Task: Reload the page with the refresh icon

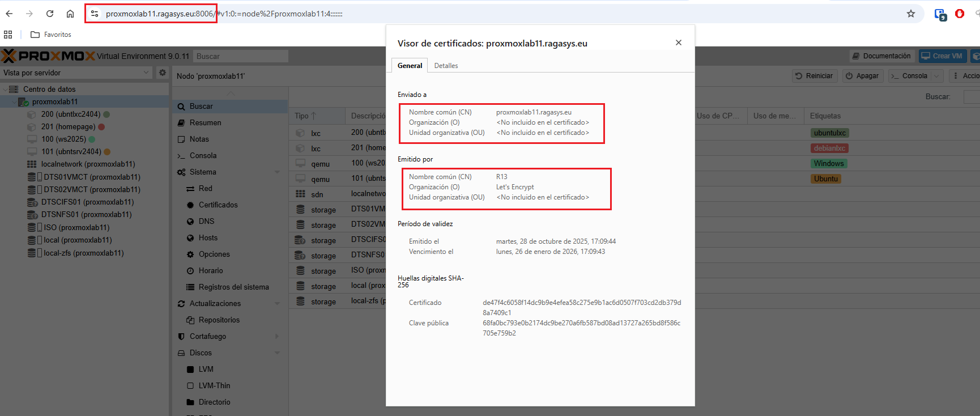Action: tap(50, 14)
